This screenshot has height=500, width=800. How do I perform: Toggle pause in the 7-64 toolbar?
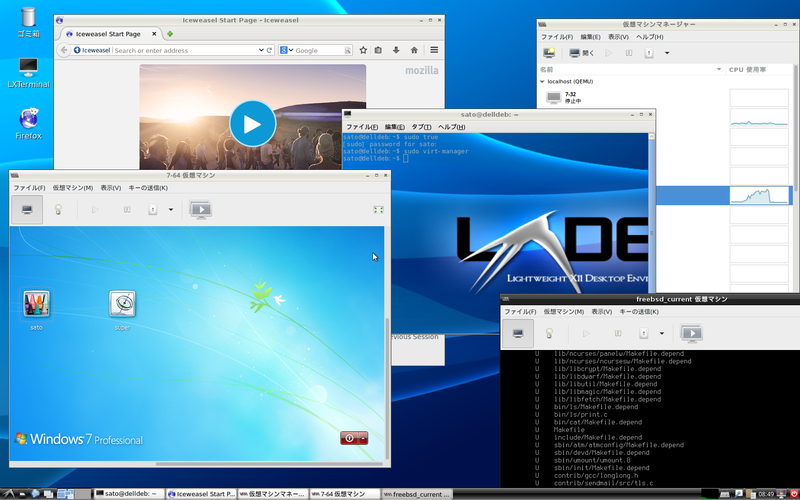point(127,210)
